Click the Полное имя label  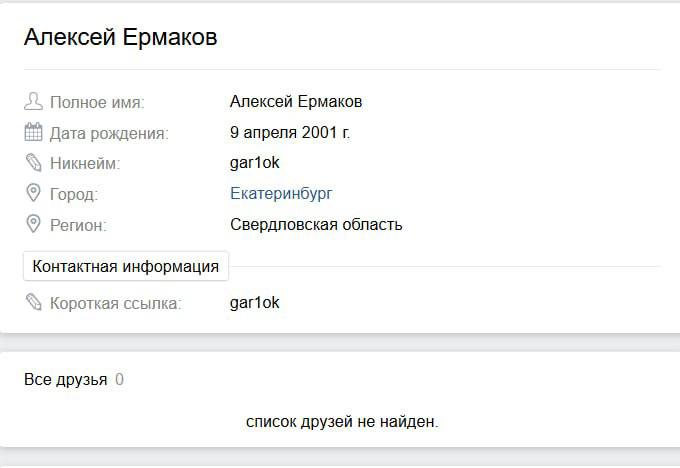[97, 102]
